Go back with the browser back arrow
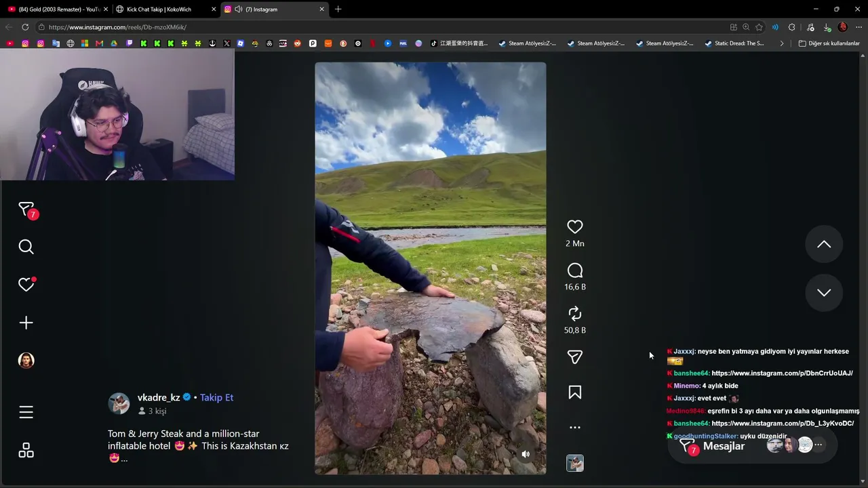Screen dimensions: 868x488 pos(9,27)
